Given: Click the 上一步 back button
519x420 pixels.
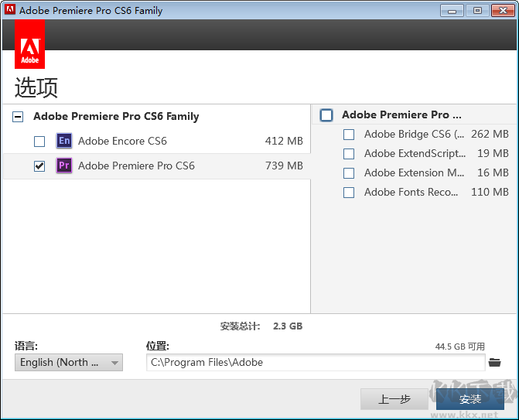Looking at the screenshot, I should [394, 399].
